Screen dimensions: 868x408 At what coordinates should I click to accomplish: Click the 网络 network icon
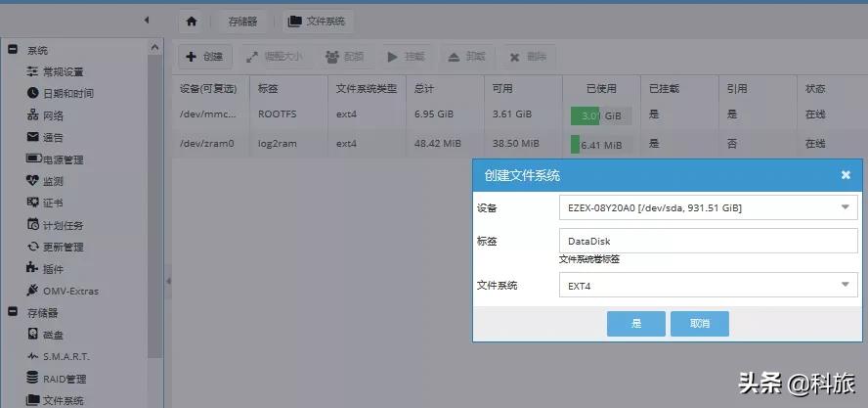32,115
